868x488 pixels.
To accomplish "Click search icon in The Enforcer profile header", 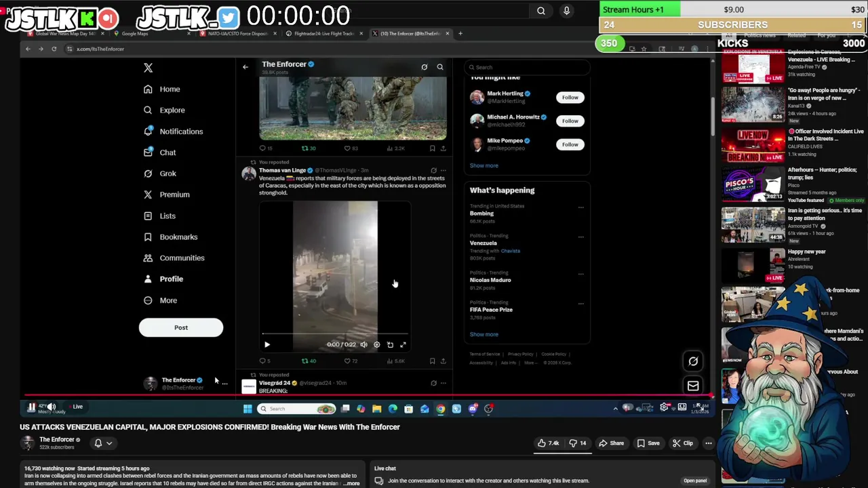I will (x=440, y=67).
